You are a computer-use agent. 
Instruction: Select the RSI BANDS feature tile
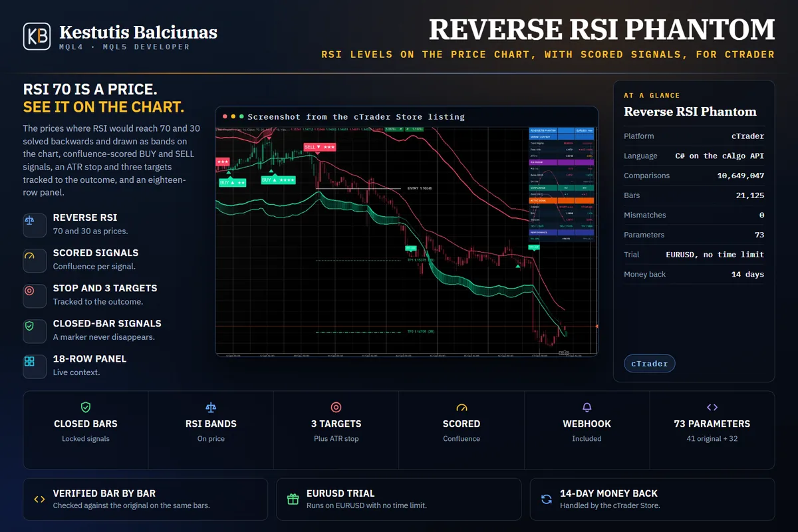click(x=211, y=430)
